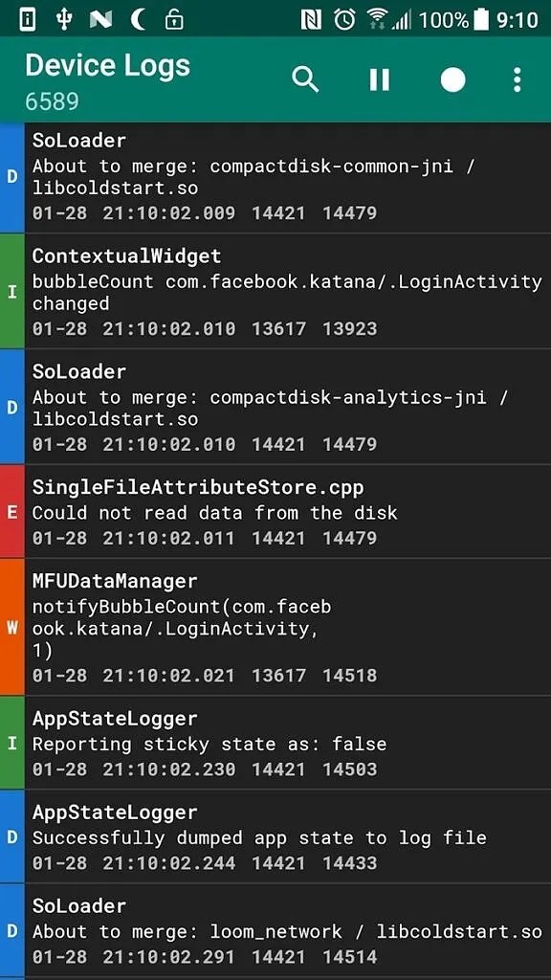Start recording logs with the circle button
Image resolution: width=551 pixels, height=980 pixels.
pyautogui.click(x=452, y=80)
